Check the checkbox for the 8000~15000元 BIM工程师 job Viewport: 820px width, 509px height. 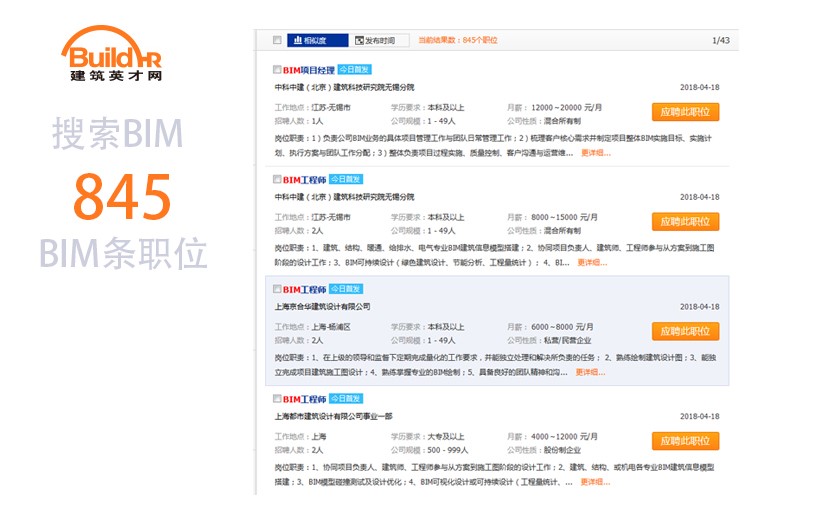point(277,179)
